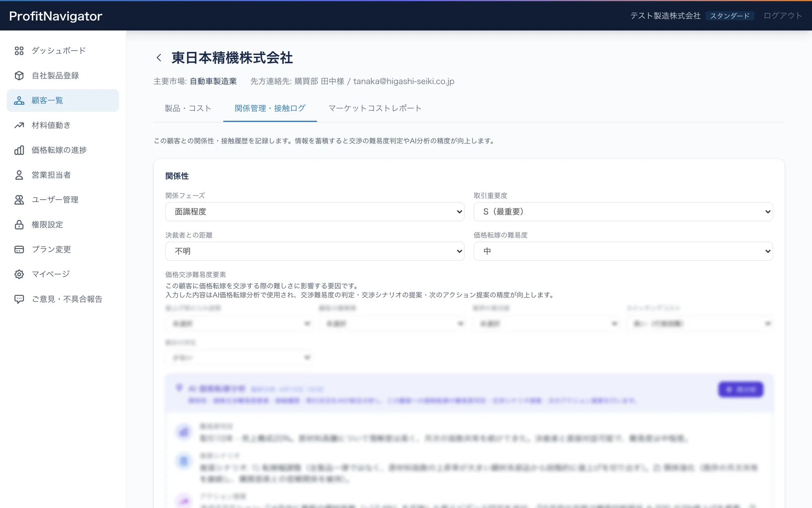
Task: Open the 関係フェーズ dropdown showing 面識程度
Action: pos(315,212)
